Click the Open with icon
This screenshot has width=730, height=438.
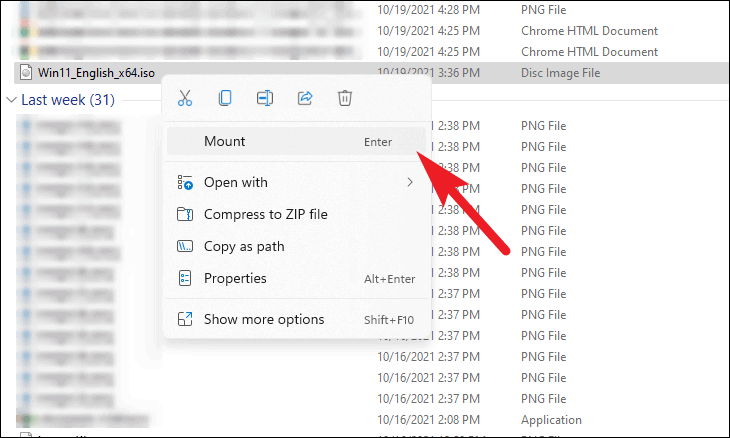click(x=185, y=182)
